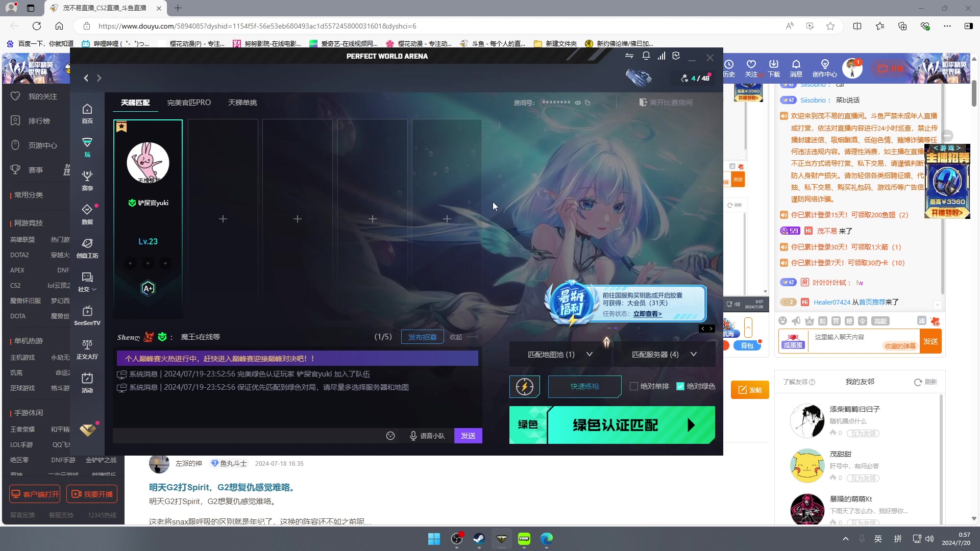Collapse recruitment bar with 收起 arrow
The width and height of the screenshot is (980, 551).
coord(464,337)
